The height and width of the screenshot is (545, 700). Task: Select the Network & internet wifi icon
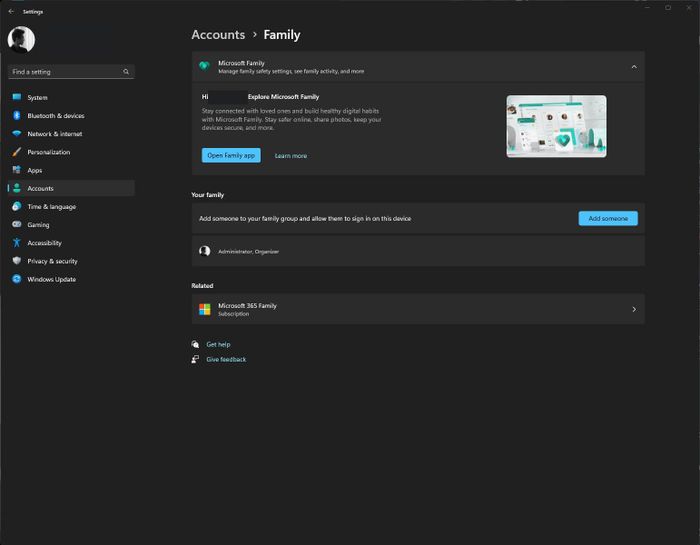(17, 133)
